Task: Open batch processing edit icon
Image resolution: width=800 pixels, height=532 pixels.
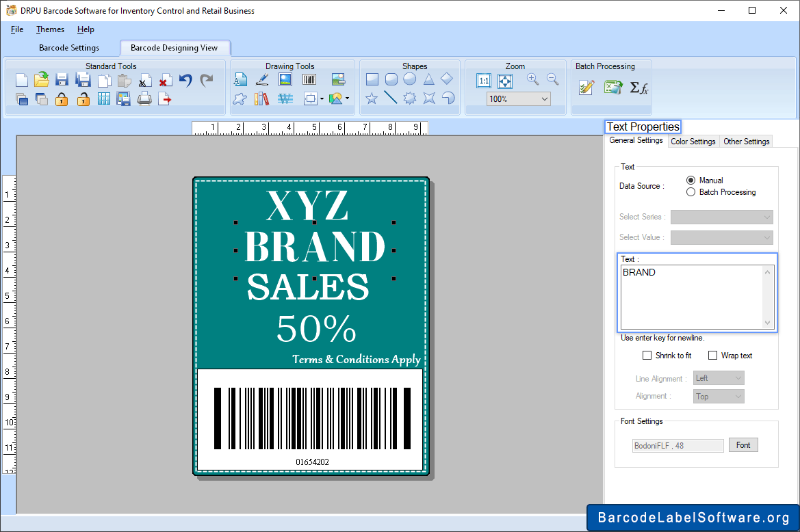Action: pos(586,88)
